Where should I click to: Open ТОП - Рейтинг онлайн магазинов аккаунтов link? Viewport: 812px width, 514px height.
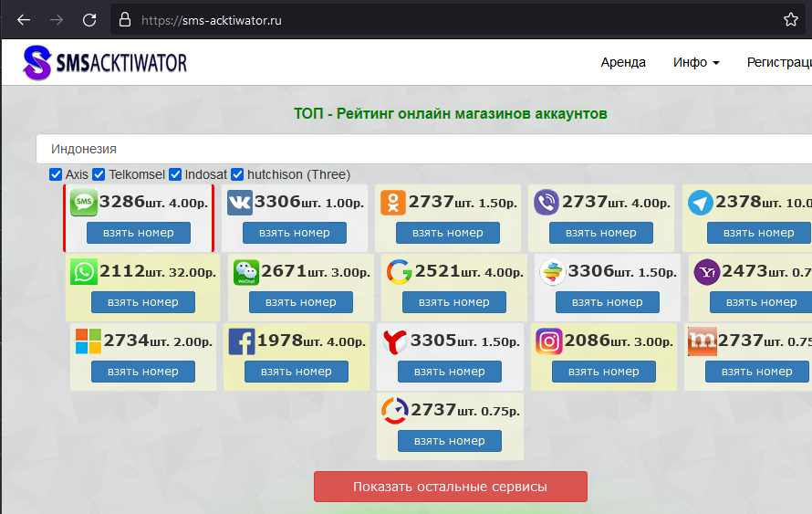point(451,113)
